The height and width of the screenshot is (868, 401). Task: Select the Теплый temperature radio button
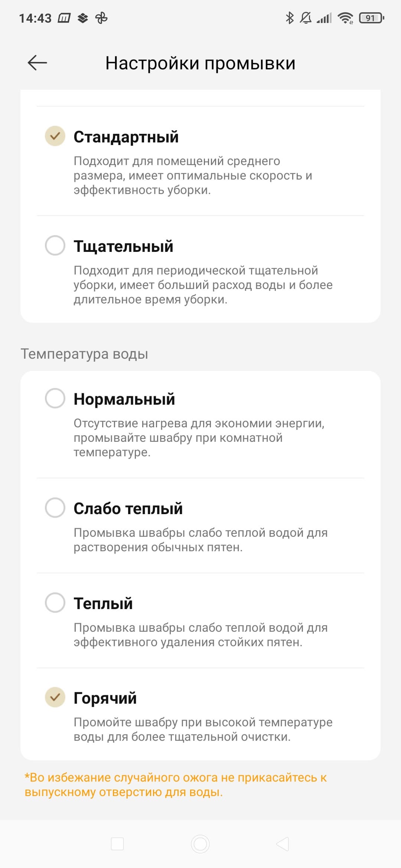(55, 602)
